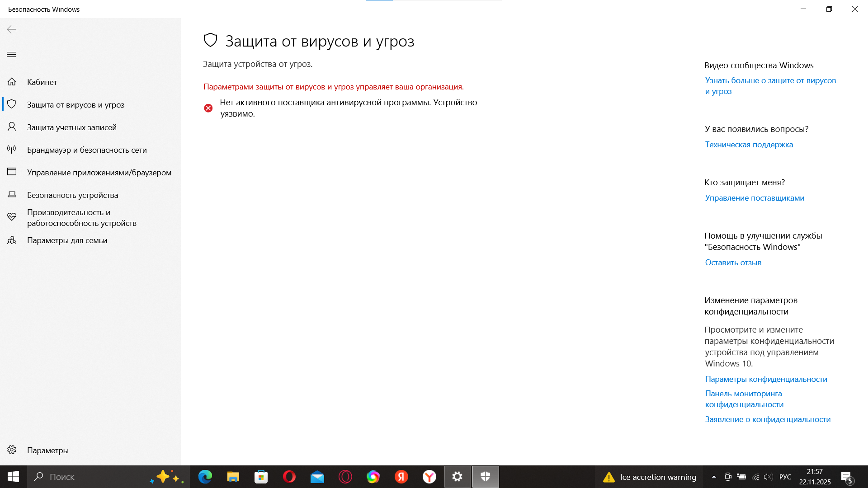Open Управление приложениями/браузером
Image resolution: width=868 pixels, height=488 pixels.
(x=90, y=172)
